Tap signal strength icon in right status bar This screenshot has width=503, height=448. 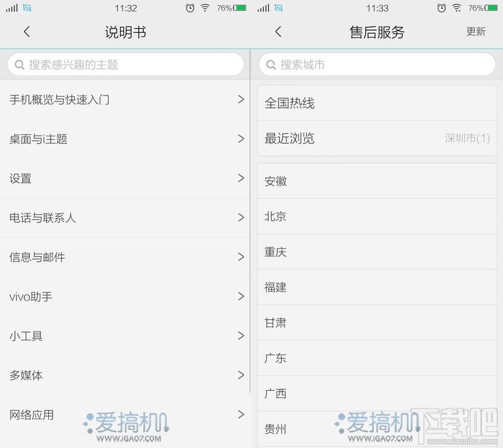coord(263,8)
